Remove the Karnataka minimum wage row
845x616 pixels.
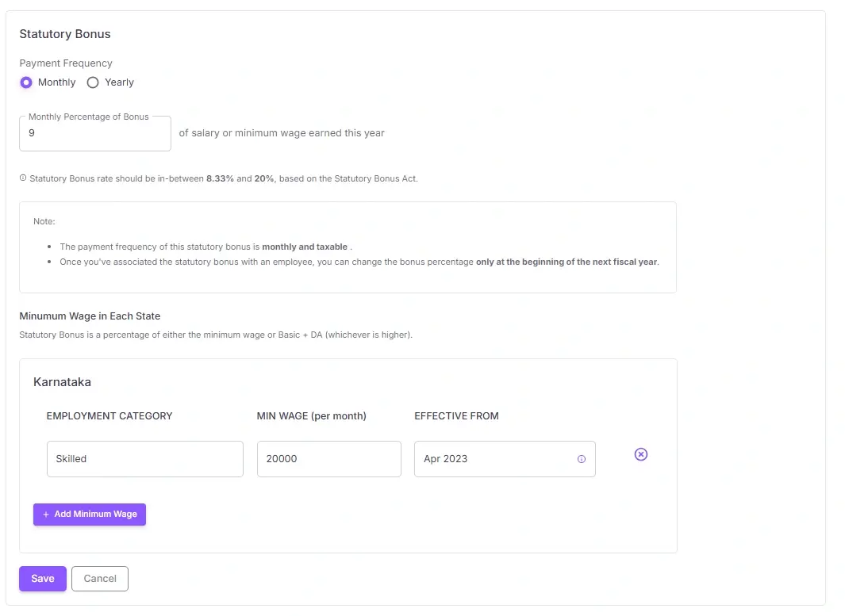640,454
